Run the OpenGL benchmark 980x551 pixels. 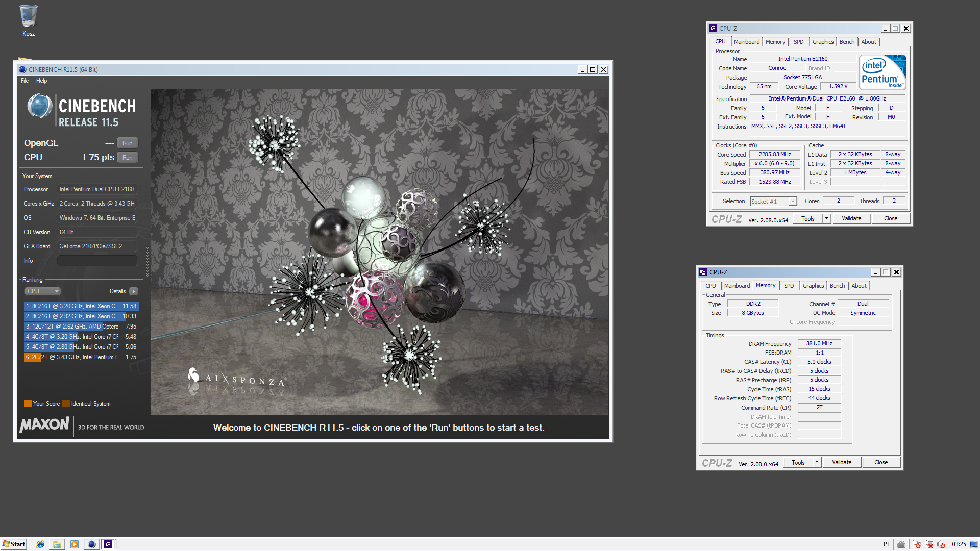[128, 143]
